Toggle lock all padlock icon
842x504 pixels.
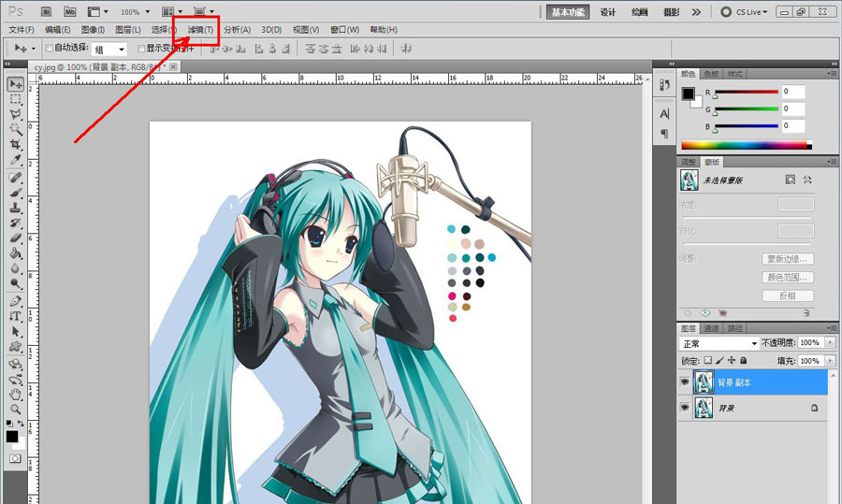tap(743, 360)
